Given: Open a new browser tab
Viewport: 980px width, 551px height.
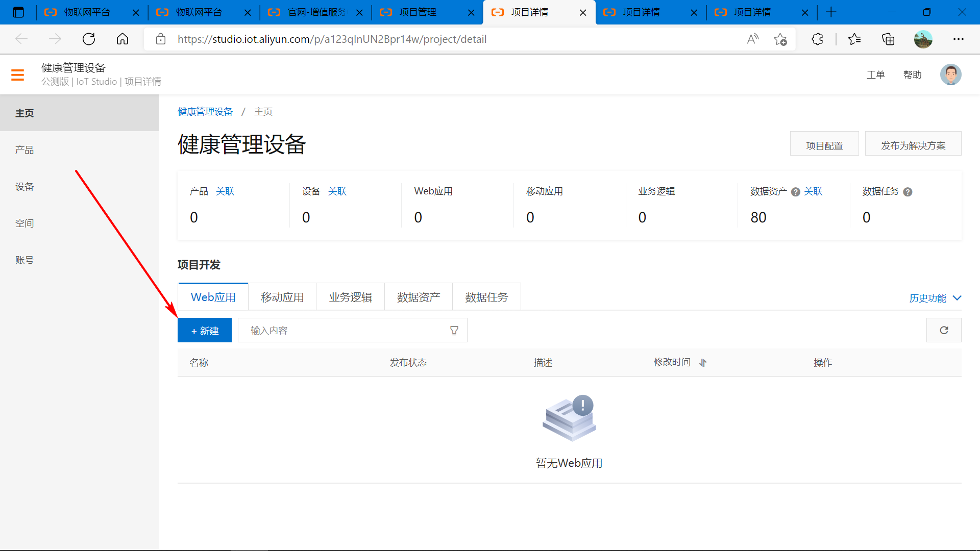Looking at the screenshot, I should click(831, 12).
